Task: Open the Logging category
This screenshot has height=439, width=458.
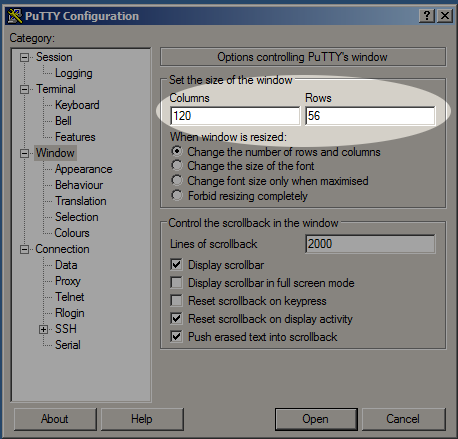Action: coord(74,73)
